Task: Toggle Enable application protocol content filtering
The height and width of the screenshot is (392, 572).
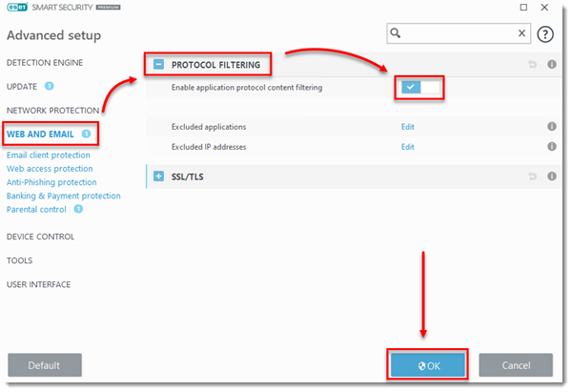Action: click(419, 88)
